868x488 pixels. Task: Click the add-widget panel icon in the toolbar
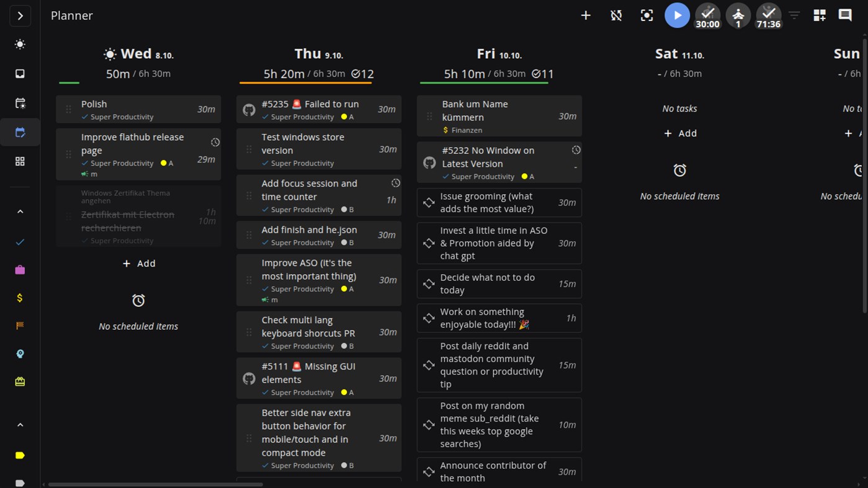coord(819,16)
